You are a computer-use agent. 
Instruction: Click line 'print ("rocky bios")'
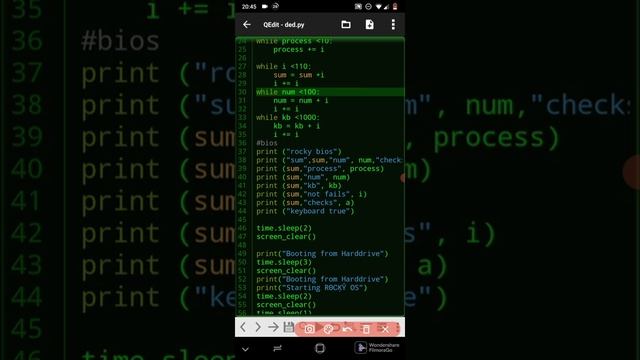[299, 151]
